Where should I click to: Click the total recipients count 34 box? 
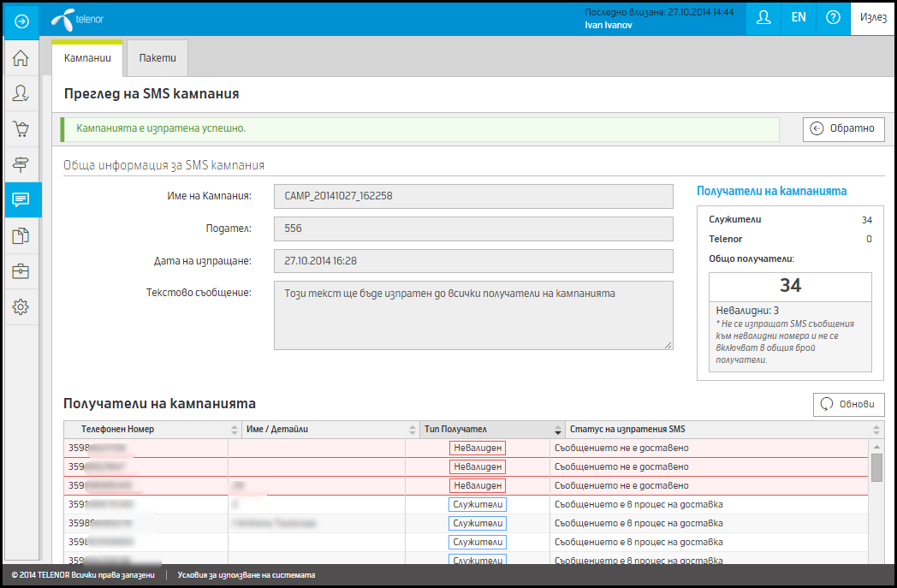click(790, 287)
